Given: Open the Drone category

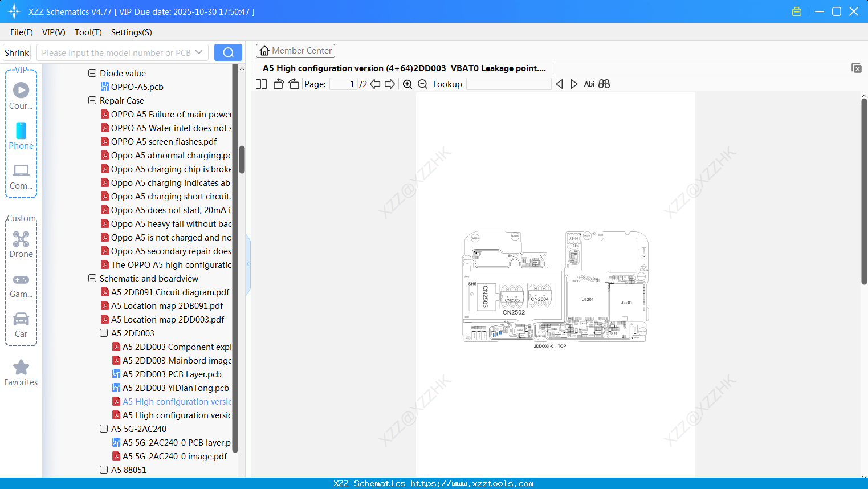Looking at the screenshot, I should pos(21,244).
